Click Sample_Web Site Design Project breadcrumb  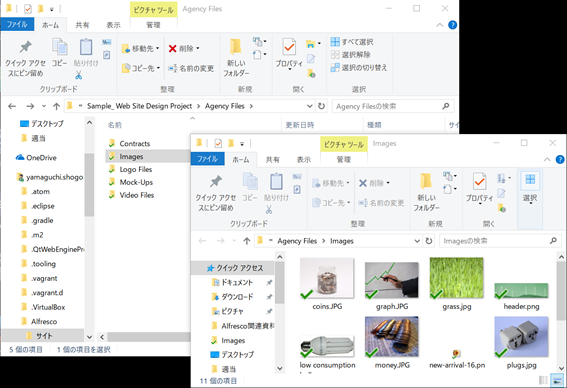point(140,106)
